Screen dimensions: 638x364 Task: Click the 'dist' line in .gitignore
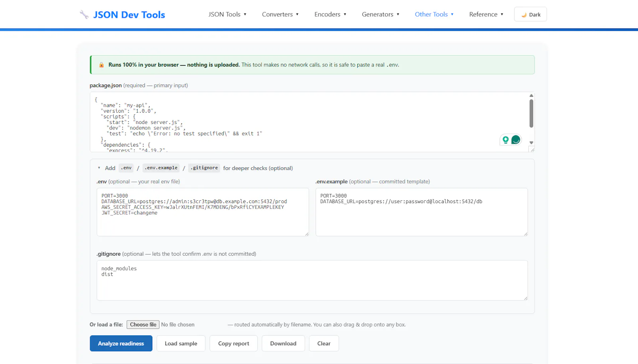pyautogui.click(x=107, y=274)
